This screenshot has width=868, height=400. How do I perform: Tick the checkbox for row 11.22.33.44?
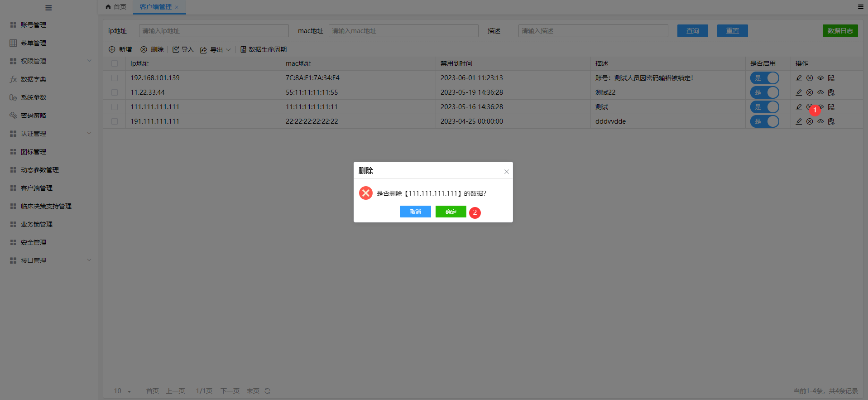pos(115,92)
